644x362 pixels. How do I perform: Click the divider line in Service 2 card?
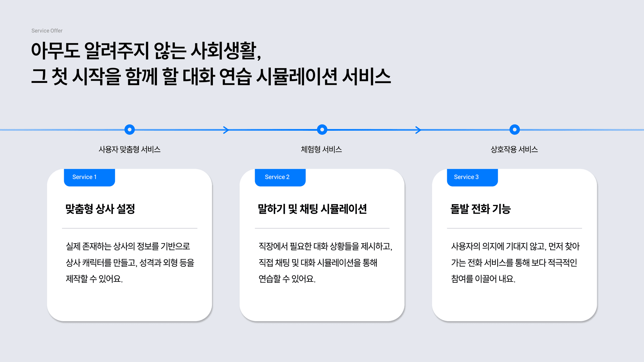[x=322, y=228]
